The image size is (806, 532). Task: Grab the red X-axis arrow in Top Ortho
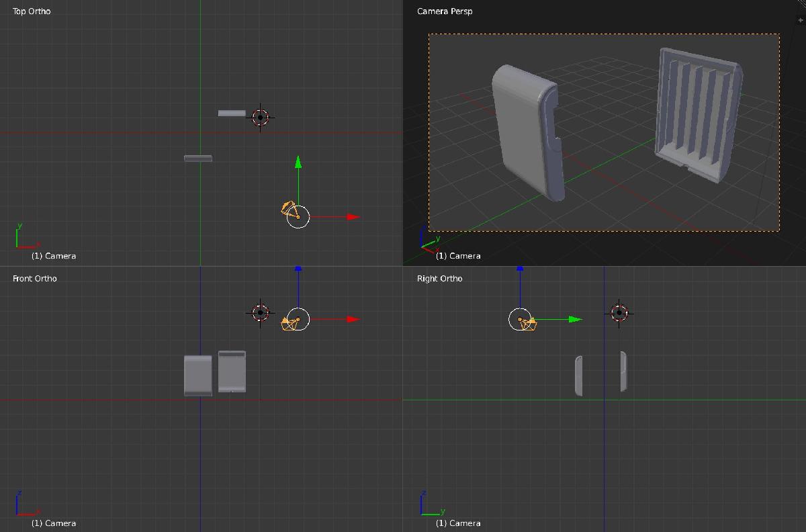pos(353,216)
